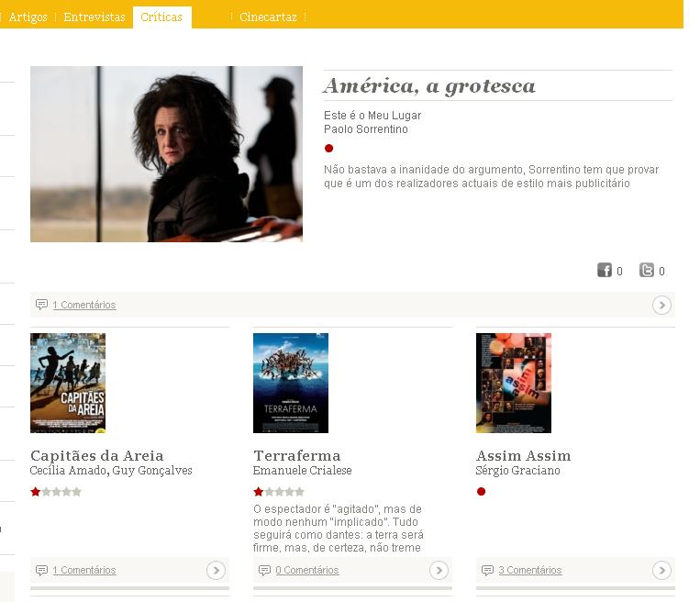
Task: Open the Terraferma poster
Action: (x=291, y=383)
